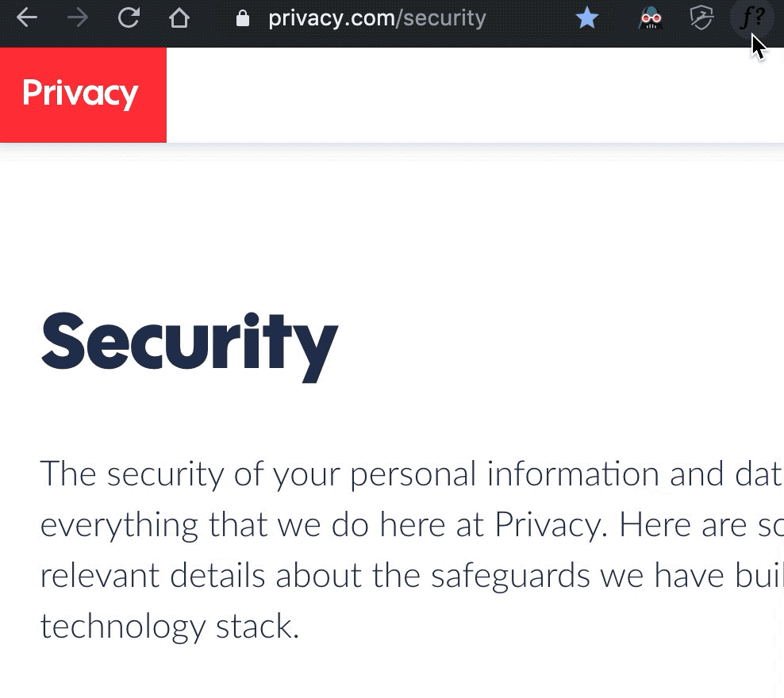Click the "privacy.com" domain in the URL
The width and height of the screenshot is (784, 698).
pos(332,18)
